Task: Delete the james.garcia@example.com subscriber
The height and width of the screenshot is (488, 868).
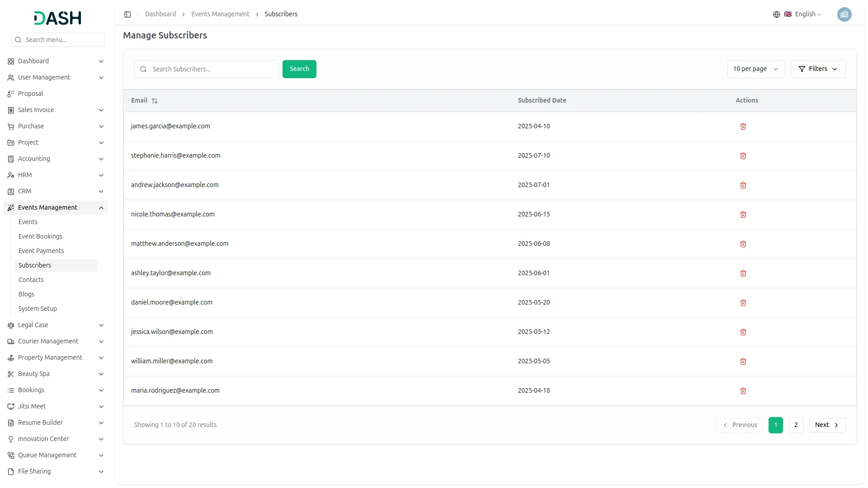Action: coord(743,127)
